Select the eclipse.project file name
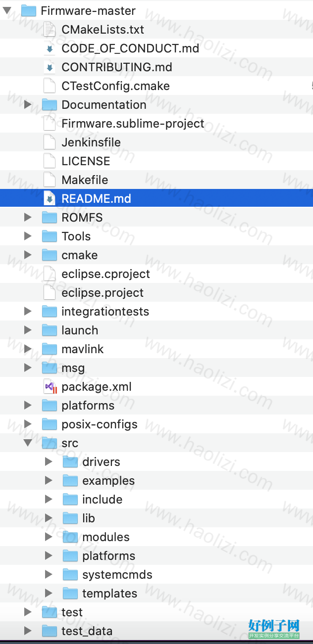The height and width of the screenshot is (644, 313). point(103,293)
